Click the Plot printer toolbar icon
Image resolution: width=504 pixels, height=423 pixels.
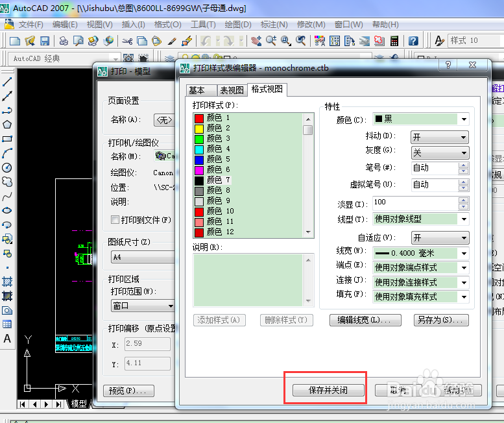click(x=64, y=41)
